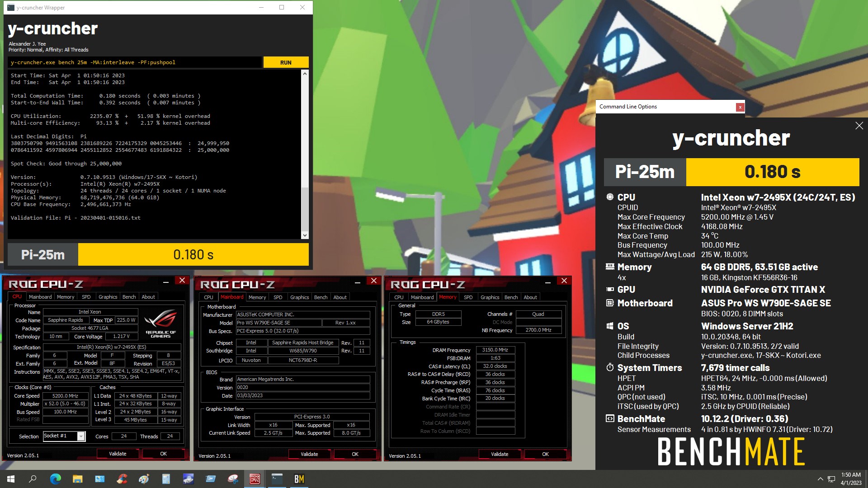Close the BenchMate result panel with X
The height and width of the screenshot is (488, 868).
[x=859, y=126]
